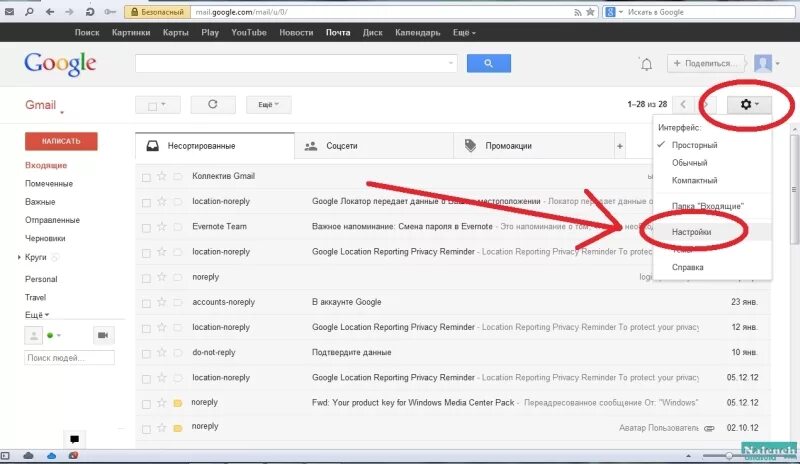Start a video call with the camera icon

coord(103,335)
